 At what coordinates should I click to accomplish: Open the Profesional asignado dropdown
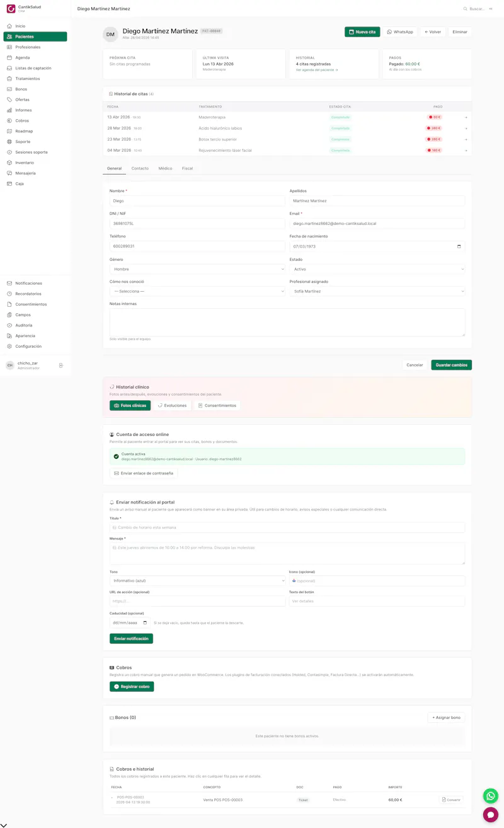click(377, 291)
